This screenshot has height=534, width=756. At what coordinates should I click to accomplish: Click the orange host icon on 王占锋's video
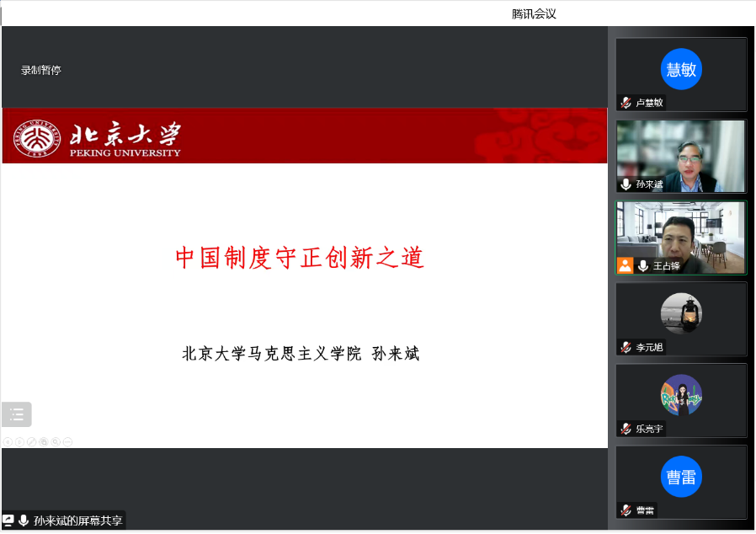[625, 265]
